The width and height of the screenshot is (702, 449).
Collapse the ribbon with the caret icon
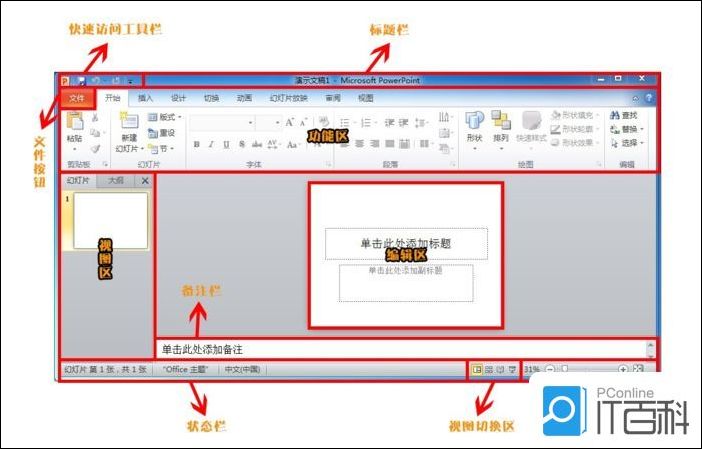click(x=635, y=98)
